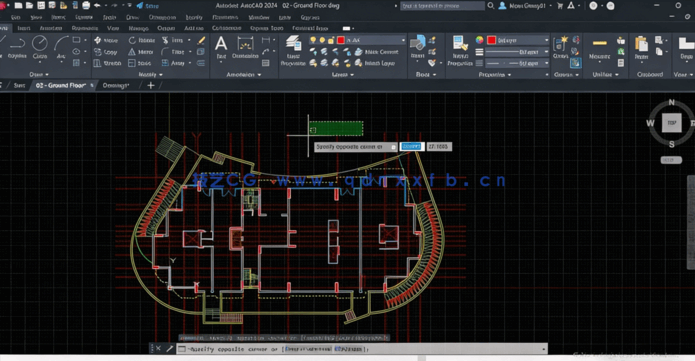
Task: Click the TOP face of the ViewCube
Action: 672,123
